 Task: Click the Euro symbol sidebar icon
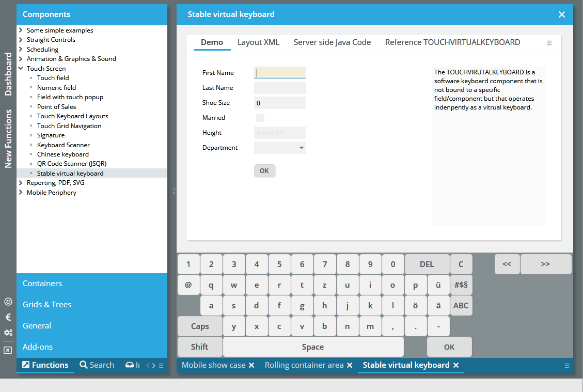[8, 317]
